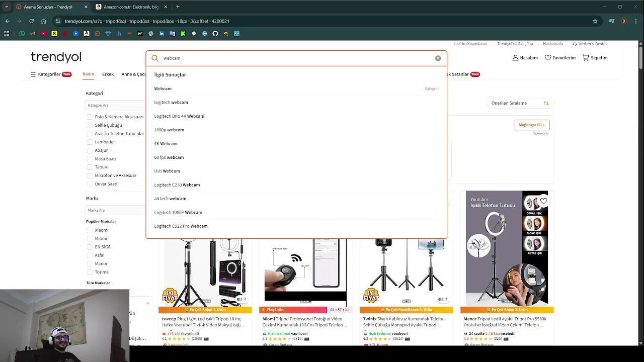The width and height of the screenshot is (644, 362).
Task: Open the Gmail bookmark icon
Action: [x=33, y=34]
